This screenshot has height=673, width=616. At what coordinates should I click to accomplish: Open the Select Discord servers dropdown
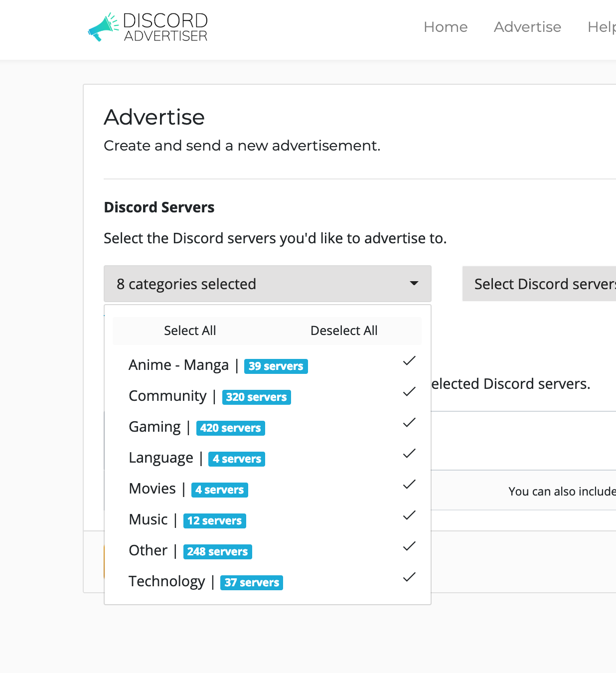[x=539, y=284]
